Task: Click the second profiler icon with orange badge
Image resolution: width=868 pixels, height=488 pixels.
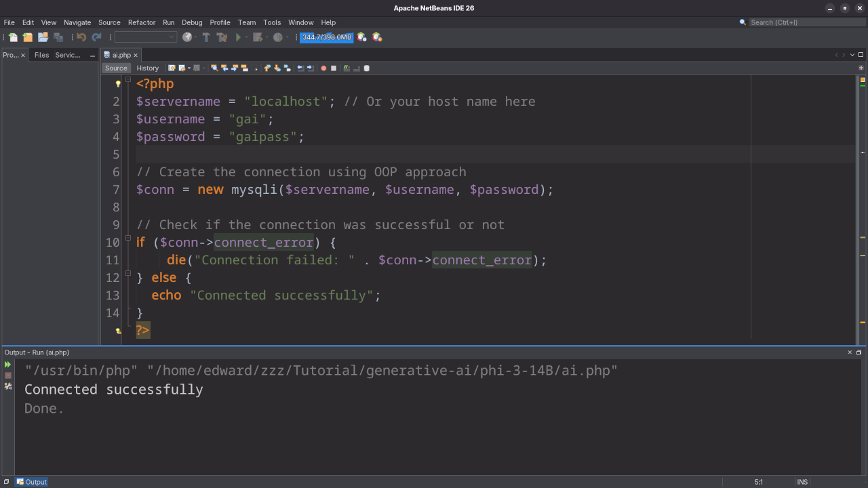Action: pyautogui.click(x=377, y=37)
